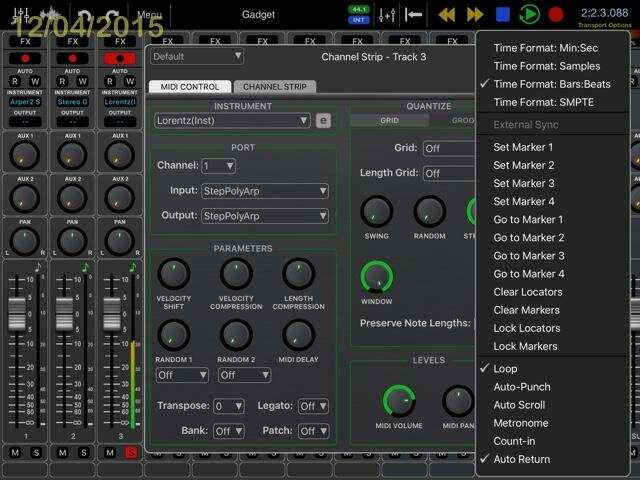Start playback with the green play button

click(x=529, y=15)
